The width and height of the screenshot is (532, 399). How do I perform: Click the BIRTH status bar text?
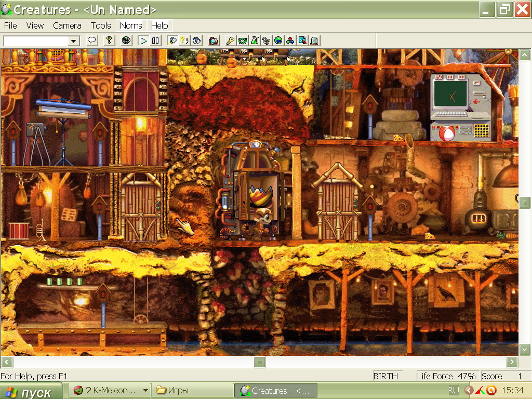tap(385, 376)
